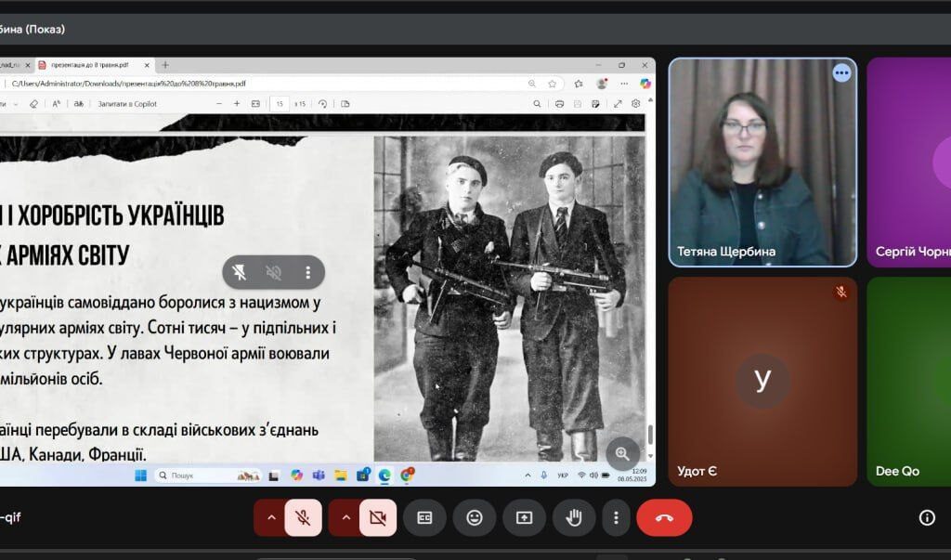Screen dimensions: 951x560
Task: Click Запитати в Copilot button
Action: [x=126, y=104]
